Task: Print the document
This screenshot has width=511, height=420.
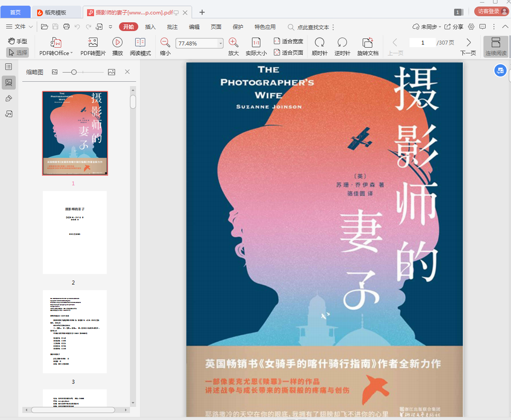Action: [66, 27]
